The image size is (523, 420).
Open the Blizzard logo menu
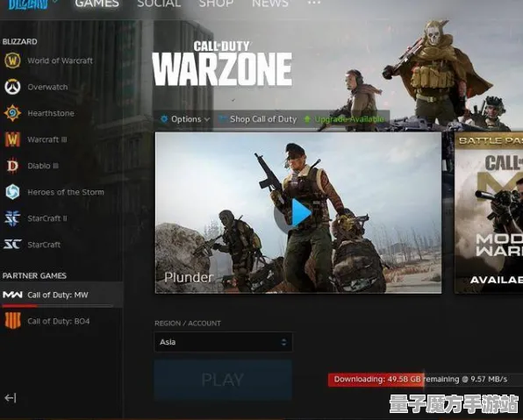[x=28, y=4]
